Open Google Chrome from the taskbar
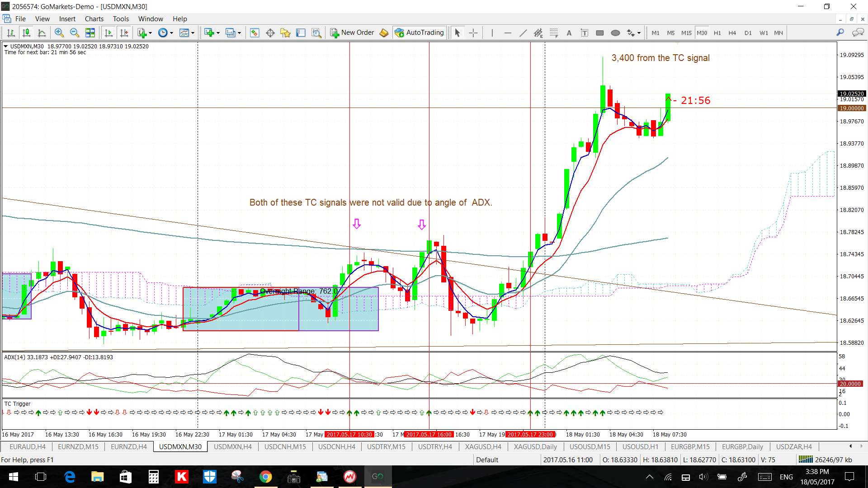This screenshot has height=488, width=868. point(265,477)
